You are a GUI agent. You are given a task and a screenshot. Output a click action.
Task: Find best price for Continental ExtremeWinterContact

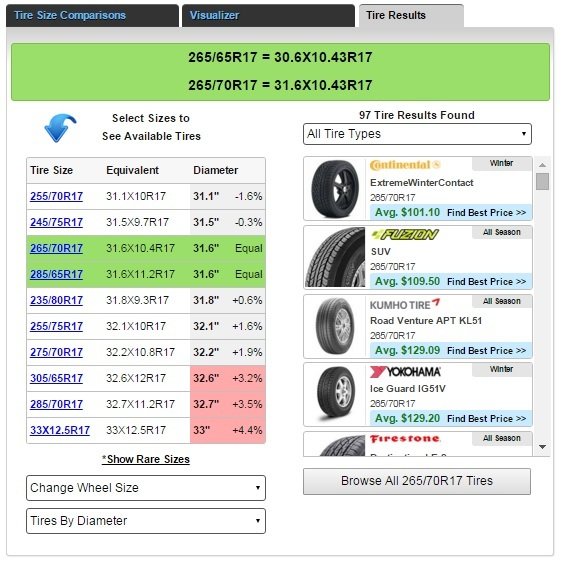click(486, 213)
